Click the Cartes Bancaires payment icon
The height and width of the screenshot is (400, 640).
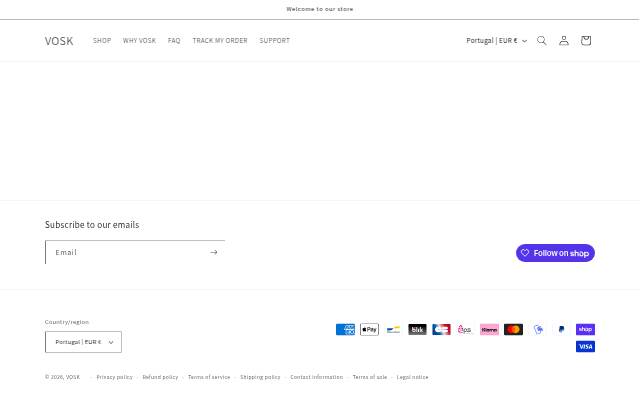tap(441, 329)
